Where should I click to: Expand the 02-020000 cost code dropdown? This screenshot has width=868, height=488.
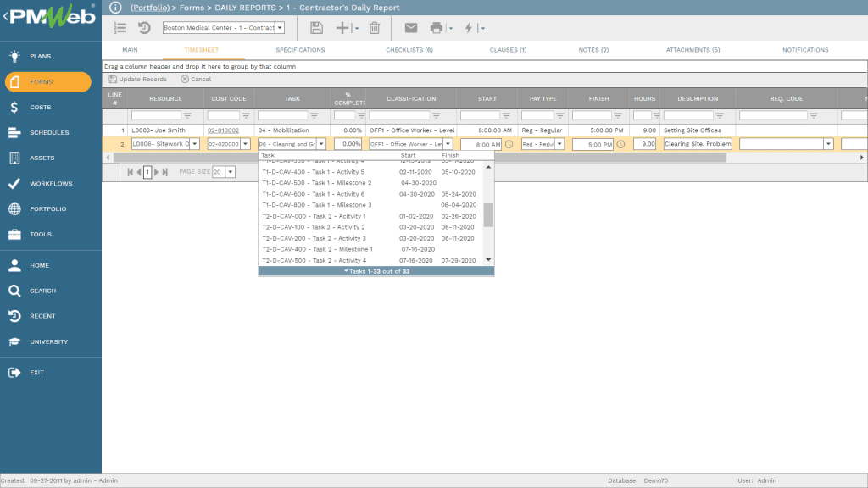coord(245,144)
